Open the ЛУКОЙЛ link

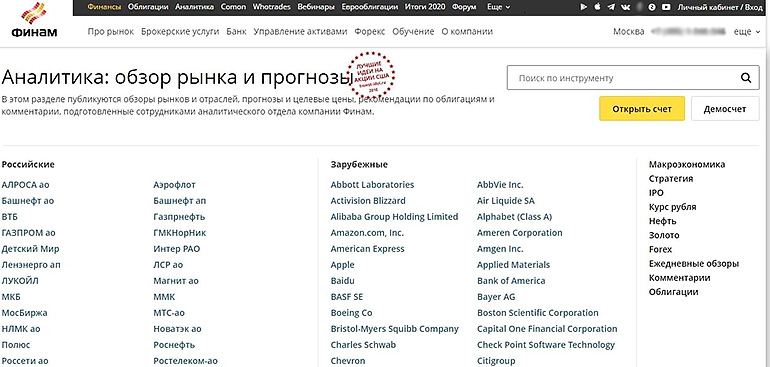point(20,281)
